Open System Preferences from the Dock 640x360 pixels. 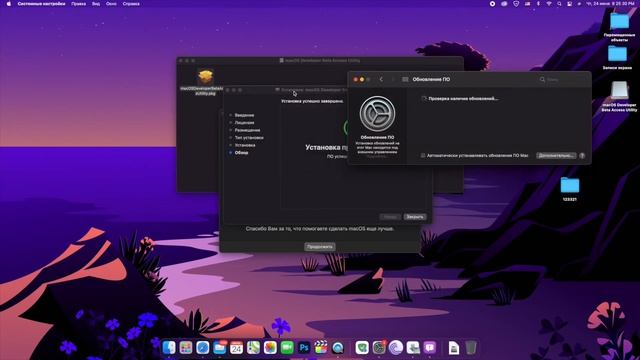379,347
